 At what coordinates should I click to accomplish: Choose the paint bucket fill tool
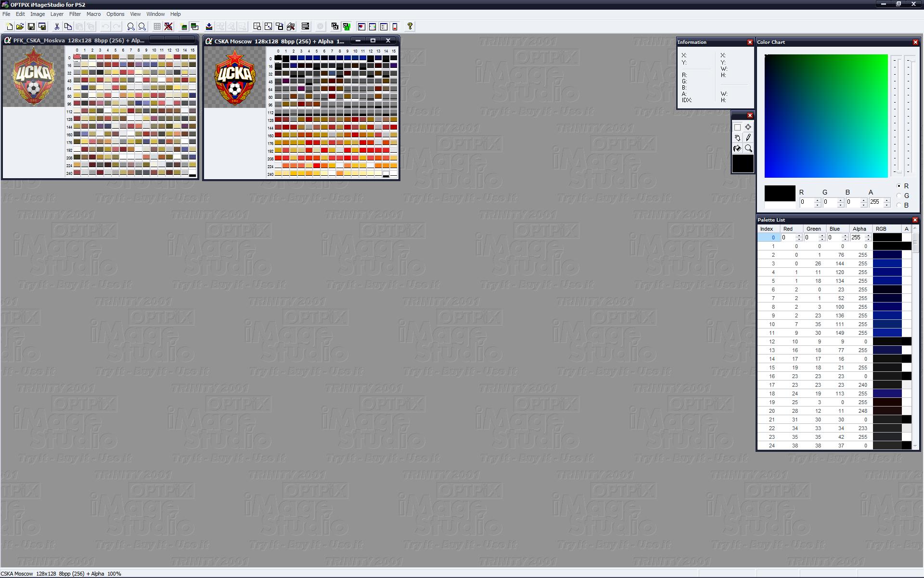point(737,148)
